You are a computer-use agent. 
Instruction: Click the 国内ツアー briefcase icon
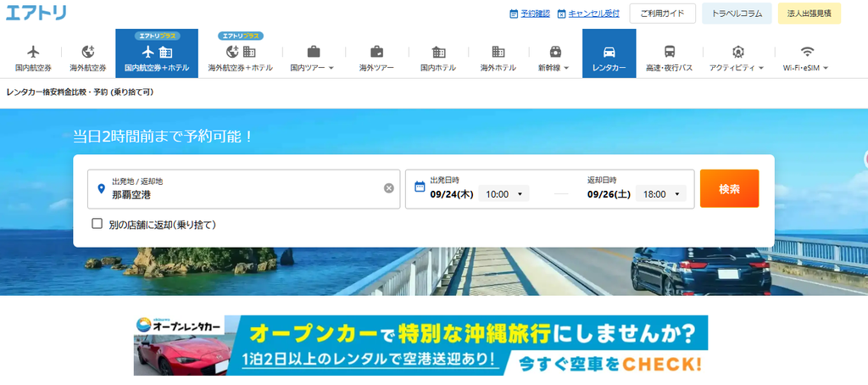coord(314,52)
